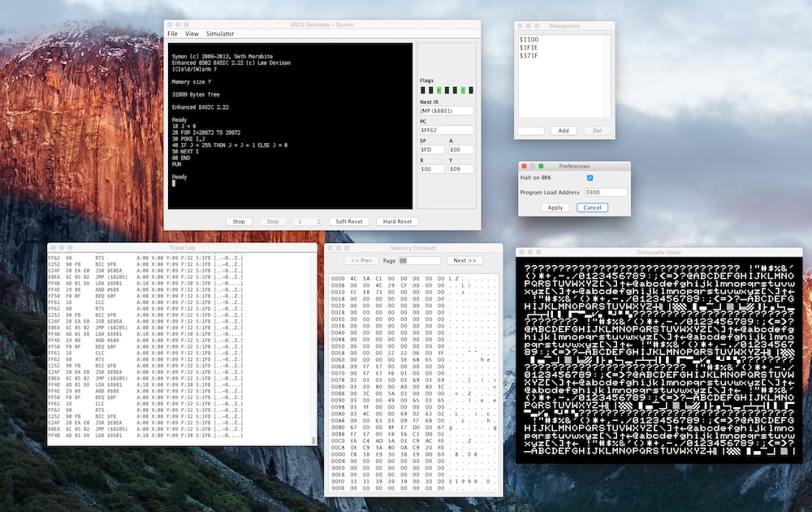Open the step count spinner arrows
Screen dimensions: 812x512
[318, 221]
